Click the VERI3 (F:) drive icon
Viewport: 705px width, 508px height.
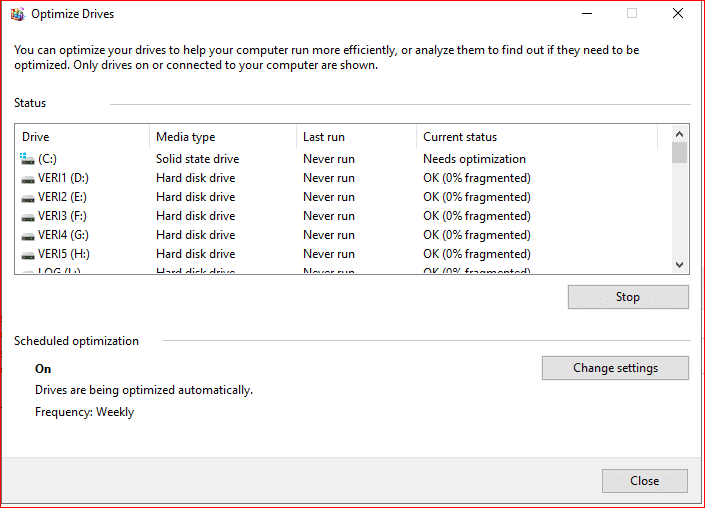(x=26, y=216)
